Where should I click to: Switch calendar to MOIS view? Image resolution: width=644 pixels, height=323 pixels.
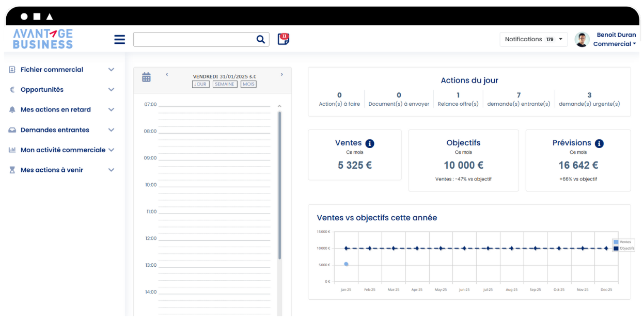coord(248,84)
